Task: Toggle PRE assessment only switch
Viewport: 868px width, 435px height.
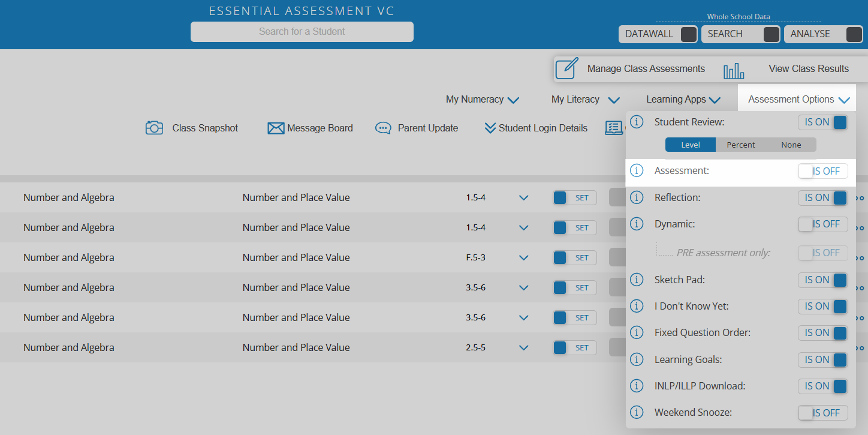Action: click(823, 253)
